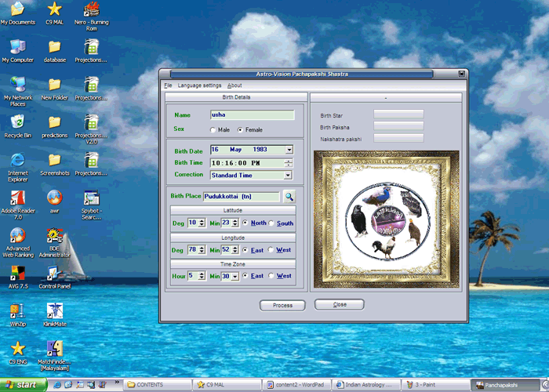
Task: Click the Birth Star output field
Action: click(x=398, y=114)
